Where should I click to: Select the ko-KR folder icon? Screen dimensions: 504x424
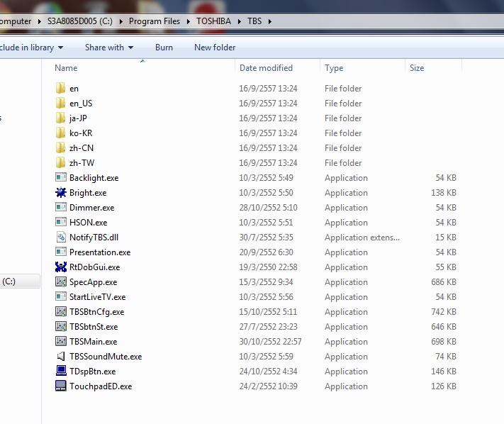coord(60,133)
